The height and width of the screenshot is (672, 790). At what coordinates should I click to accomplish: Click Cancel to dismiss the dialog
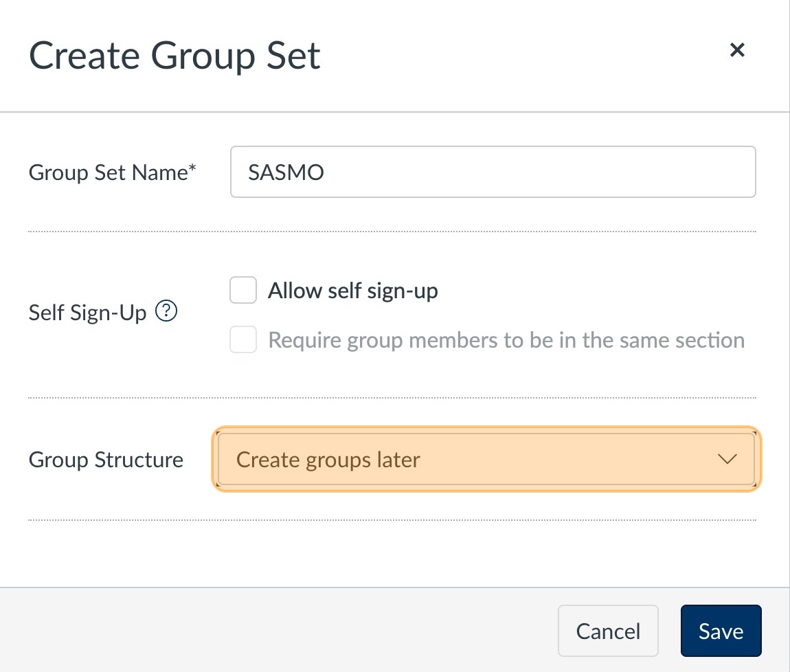[608, 630]
